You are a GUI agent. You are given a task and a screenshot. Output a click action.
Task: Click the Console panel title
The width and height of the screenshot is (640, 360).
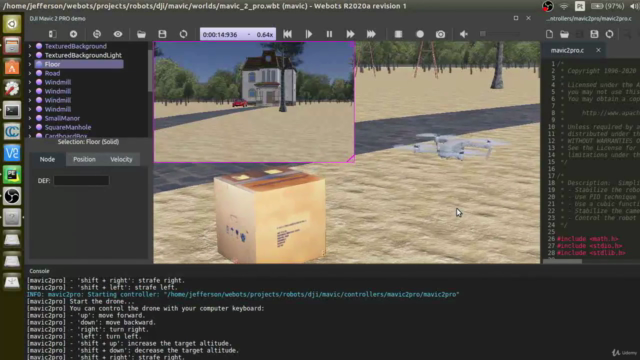[39, 271]
